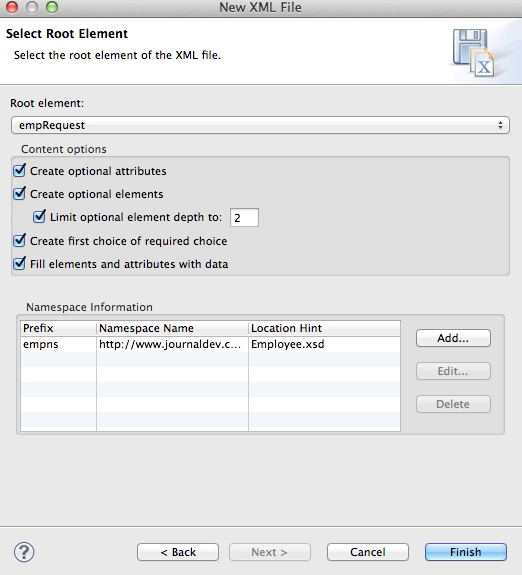Click the Prefix column header
The width and height of the screenshot is (522, 575).
coord(58,328)
